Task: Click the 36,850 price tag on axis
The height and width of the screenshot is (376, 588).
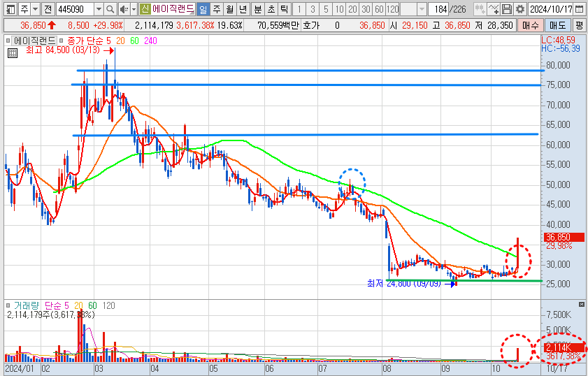Action: pyautogui.click(x=564, y=237)
